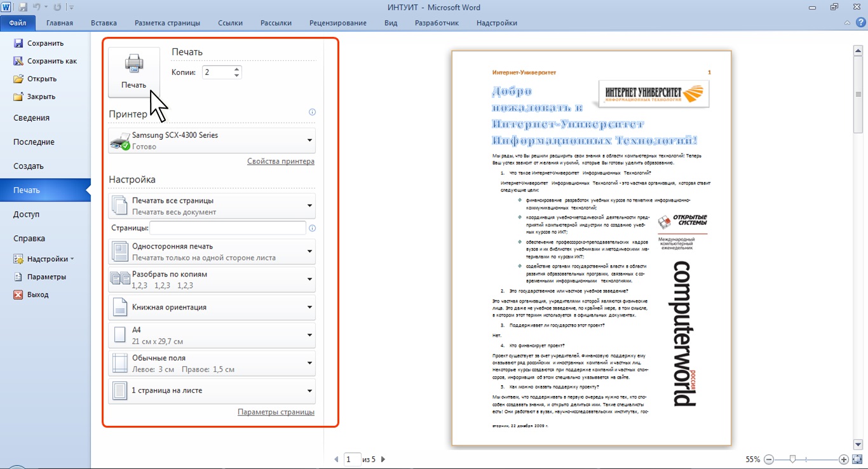Decrease copies with the down spinner
The image size is (868, 469).
click(x=237, y=76)
